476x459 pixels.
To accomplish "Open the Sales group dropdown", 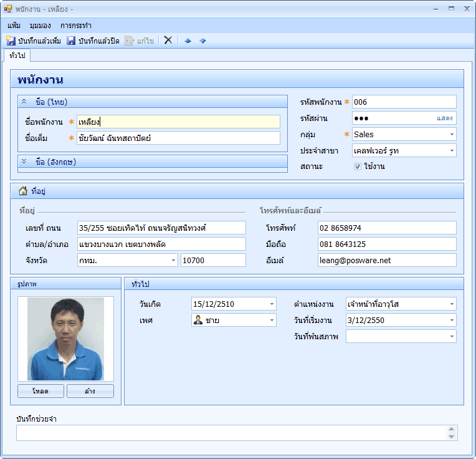I will pos(451,134).
